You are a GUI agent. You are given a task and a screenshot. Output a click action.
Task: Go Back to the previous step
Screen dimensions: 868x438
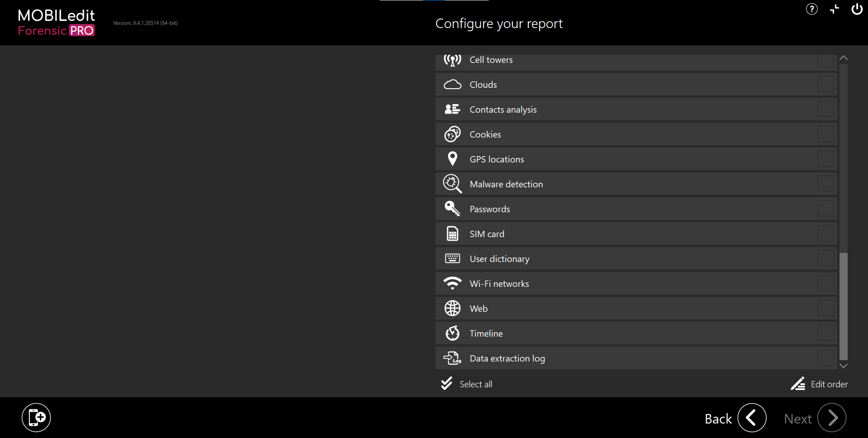[x=751, y=418]
